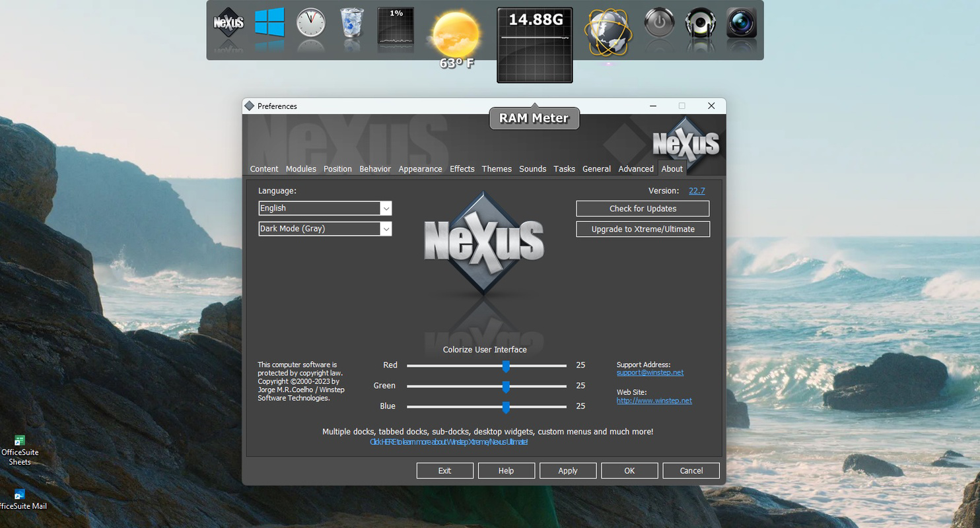Switch to the Themes tab
The image size is (980, 528).
point(497,169)
